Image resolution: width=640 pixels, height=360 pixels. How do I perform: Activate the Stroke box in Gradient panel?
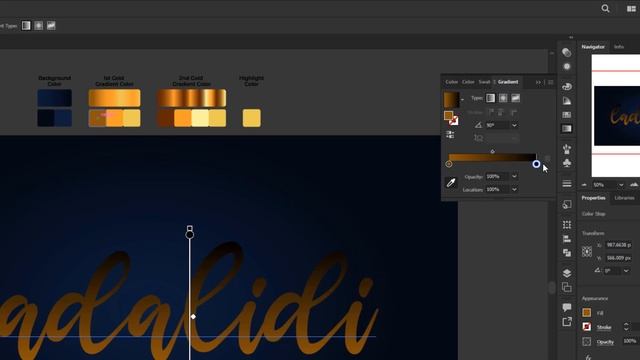click(x=454, y=121)
